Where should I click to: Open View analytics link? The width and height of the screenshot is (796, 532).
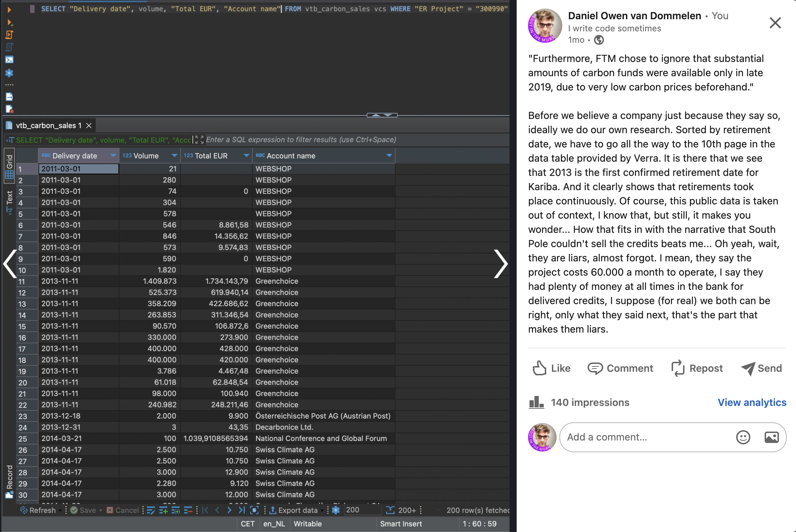click(752, 402)
